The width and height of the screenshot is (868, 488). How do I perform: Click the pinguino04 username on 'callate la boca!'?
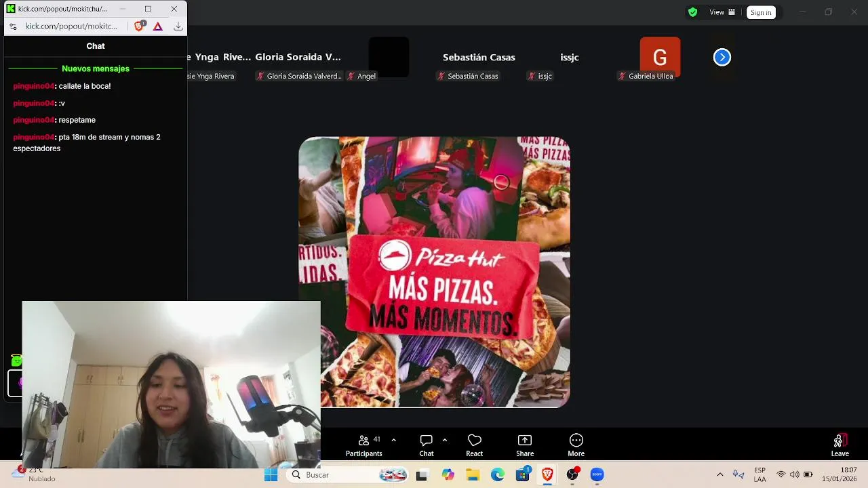point(33,86)
